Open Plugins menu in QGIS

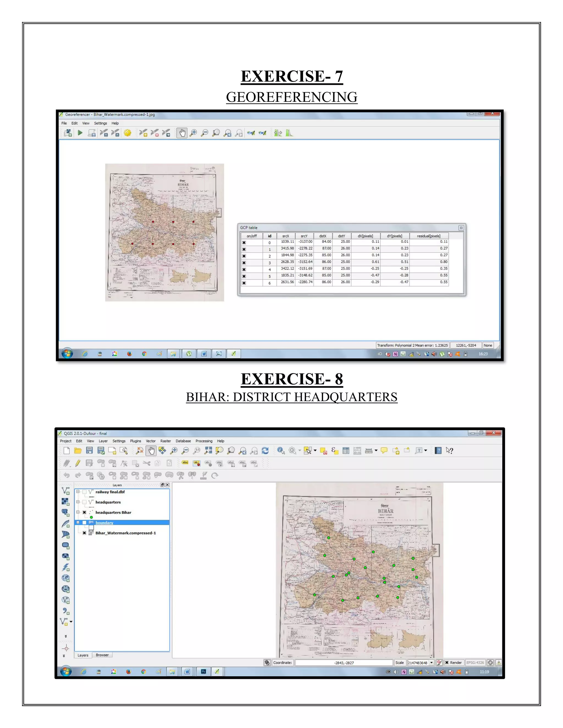(x=136, y=441)
